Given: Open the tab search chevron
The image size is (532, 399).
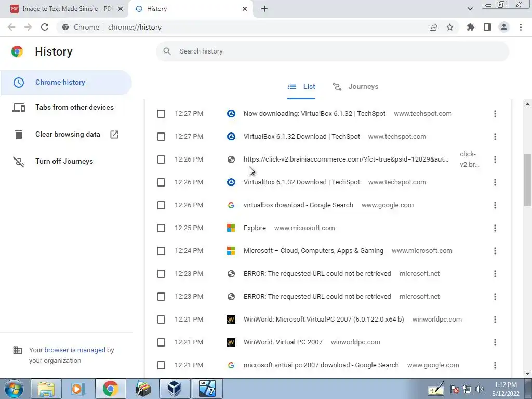Looking at the screenshot, I should (470, 9).
